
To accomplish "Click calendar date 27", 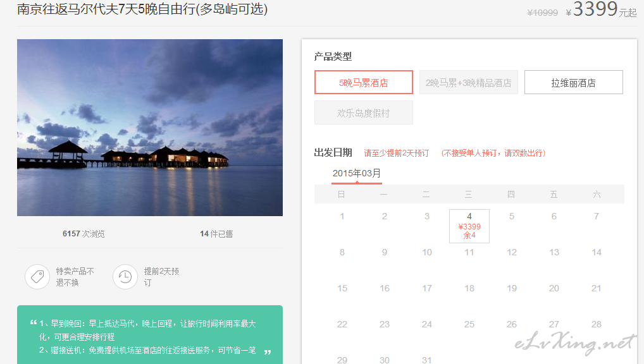I will (554, 325).
